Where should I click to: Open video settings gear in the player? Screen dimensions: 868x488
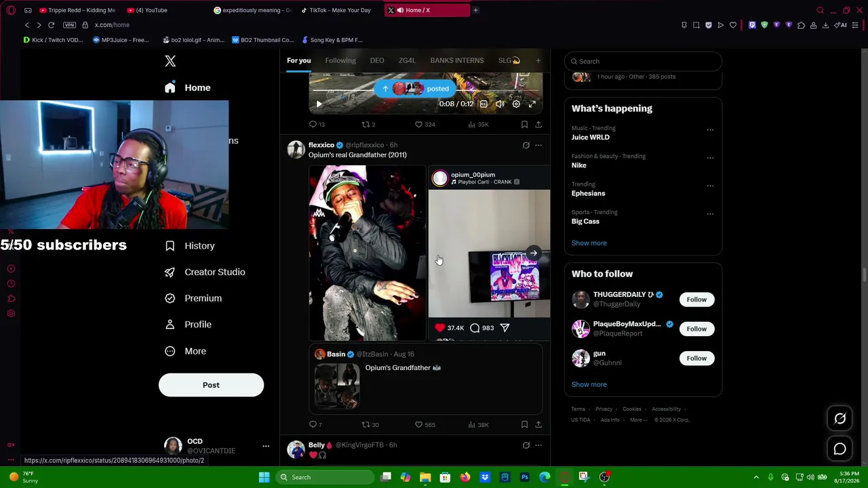(x=516, y=104)
